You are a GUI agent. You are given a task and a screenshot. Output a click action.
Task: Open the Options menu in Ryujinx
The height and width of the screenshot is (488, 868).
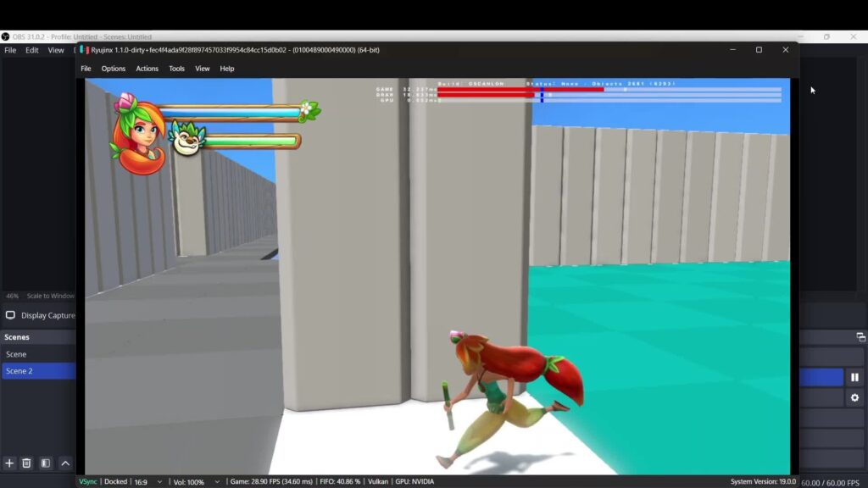[x=113, y=69]
